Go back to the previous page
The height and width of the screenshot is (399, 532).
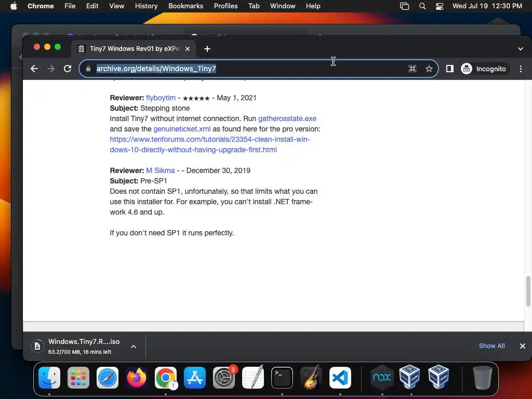click(x=34, y=69)
